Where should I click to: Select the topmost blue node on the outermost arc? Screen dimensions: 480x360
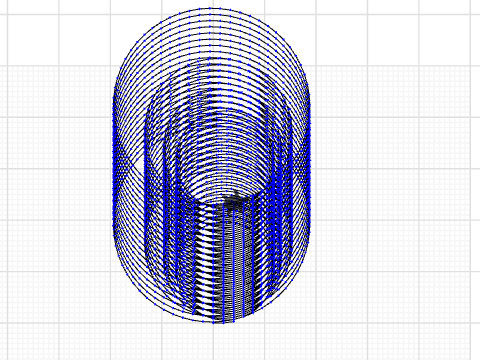click(210, 8)
